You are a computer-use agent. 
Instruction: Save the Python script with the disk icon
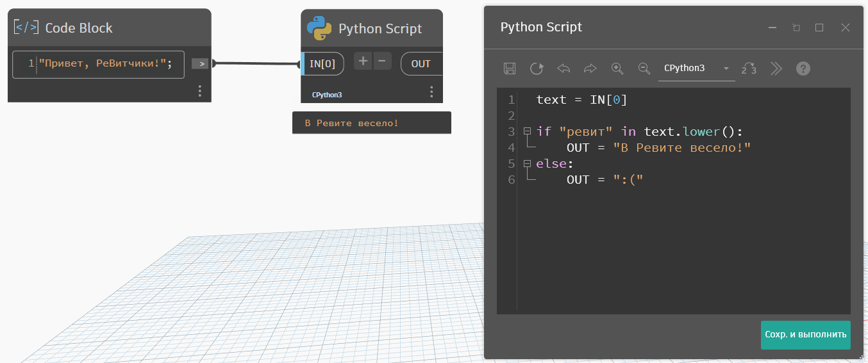[510, 69]
